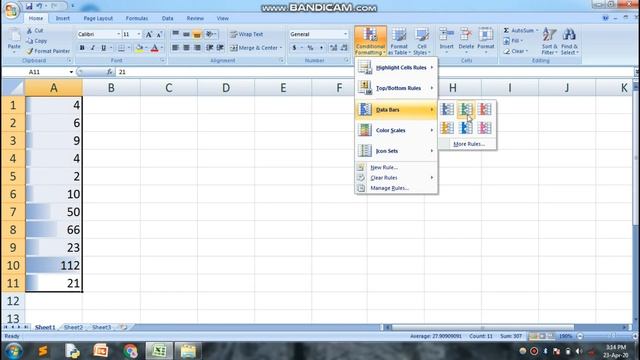Open the Format cells menu
Screen dimensions: 640x360
[486, 40]
